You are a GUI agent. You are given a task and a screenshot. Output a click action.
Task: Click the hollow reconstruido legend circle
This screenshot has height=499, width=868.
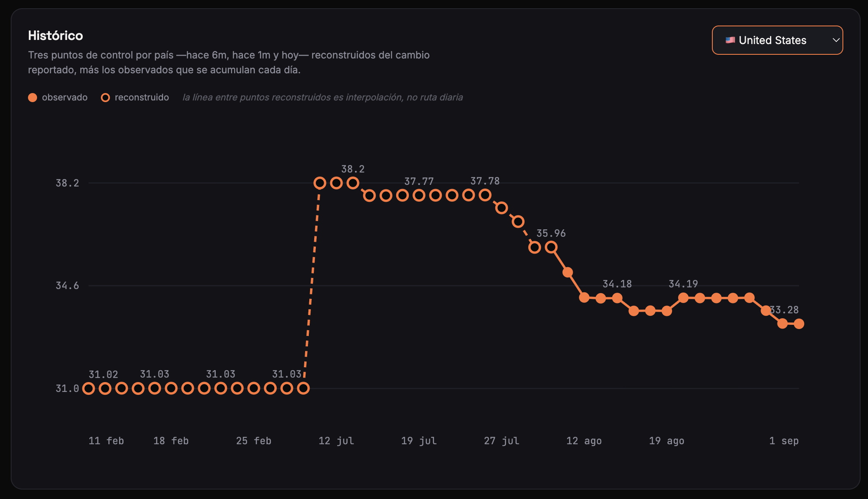point(105,98)
